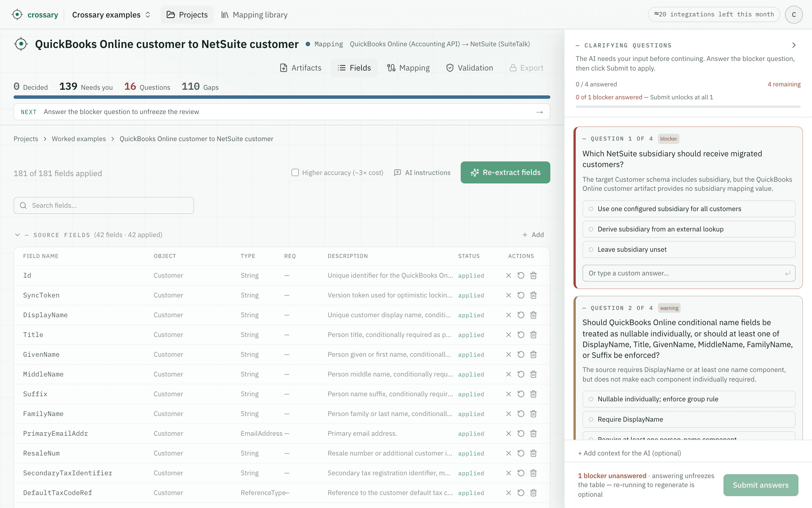
Task: Reset the DisplayName field
Action: point(521,315)
